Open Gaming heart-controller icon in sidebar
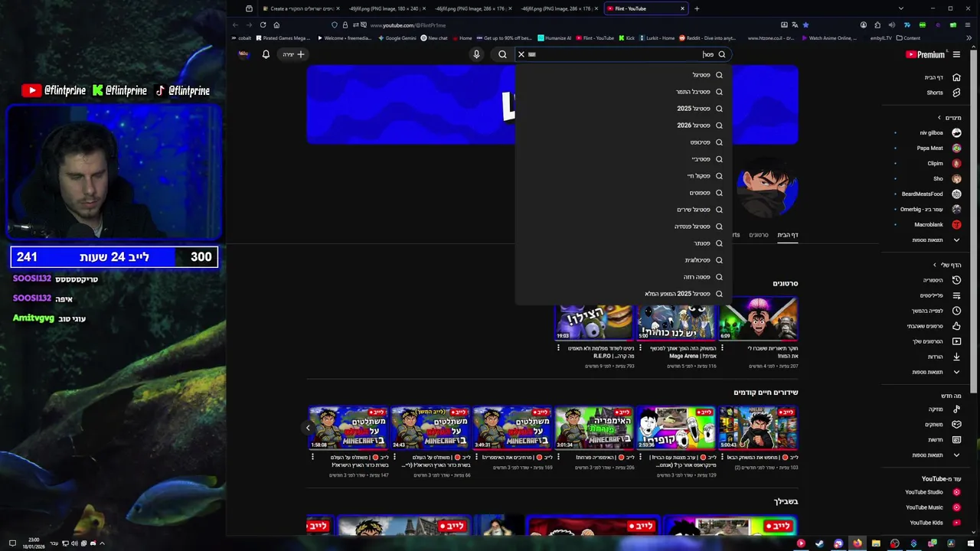The width and height of the screenshot is (980, 551). pyautogui.click(x=956, y=424)
